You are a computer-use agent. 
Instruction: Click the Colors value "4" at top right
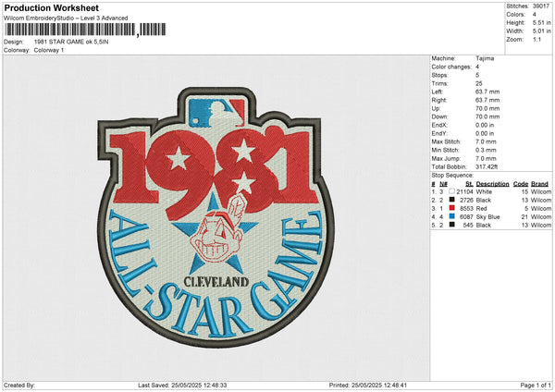(x=535, y=15)
